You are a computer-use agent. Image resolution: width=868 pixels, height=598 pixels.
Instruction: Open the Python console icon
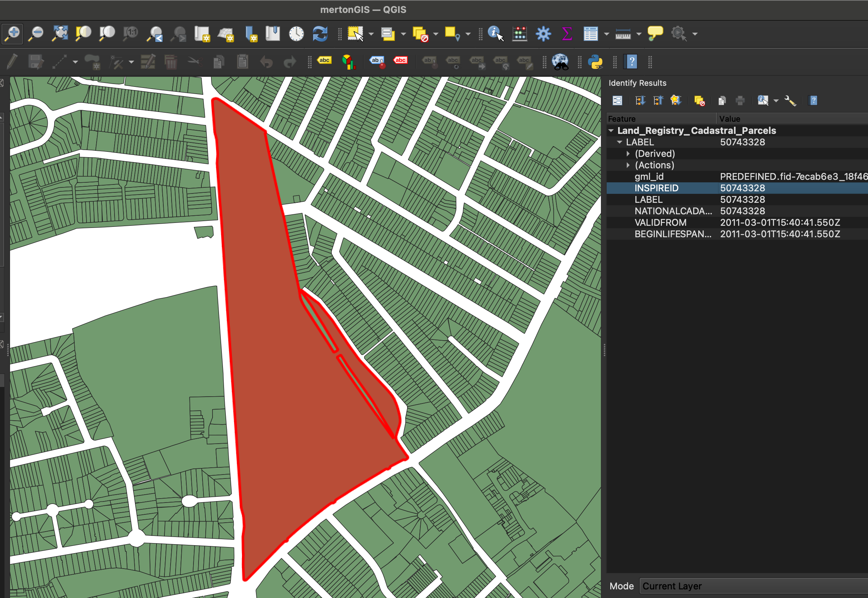click(595, 62)
